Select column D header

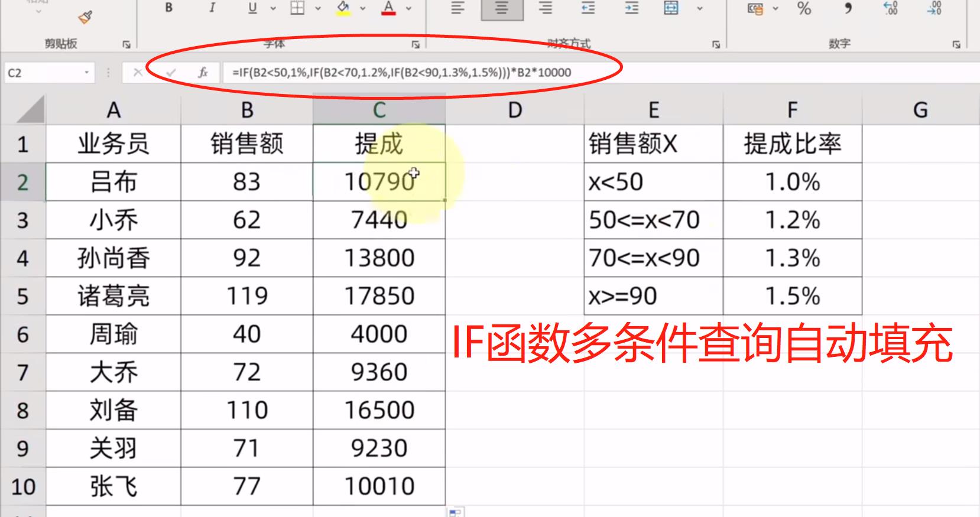(x=515, y=110)
